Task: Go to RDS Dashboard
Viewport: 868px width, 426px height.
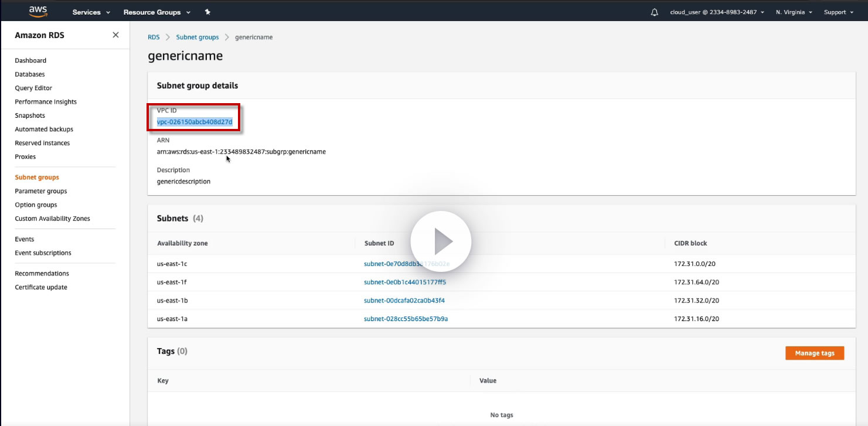Action: click(x=30, y=60)
